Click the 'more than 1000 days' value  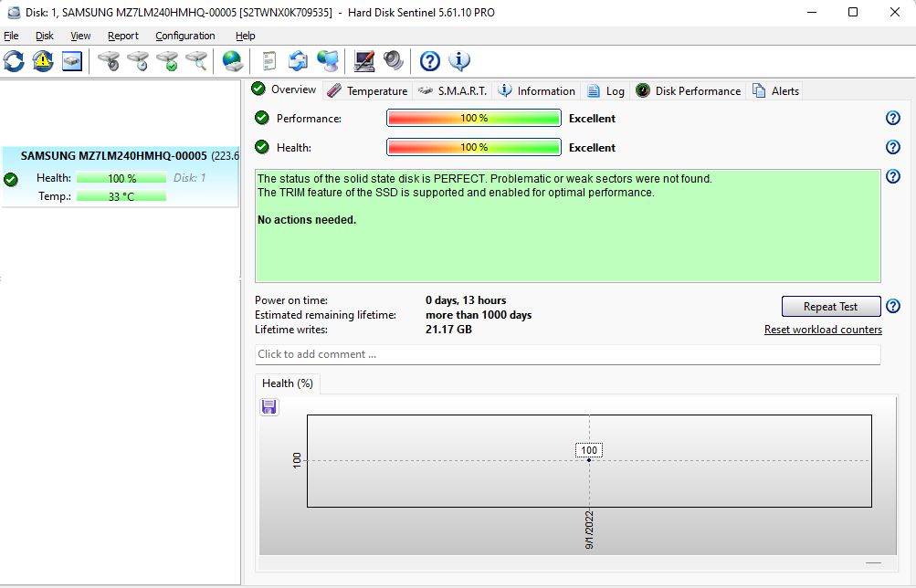tap(479, 315)
